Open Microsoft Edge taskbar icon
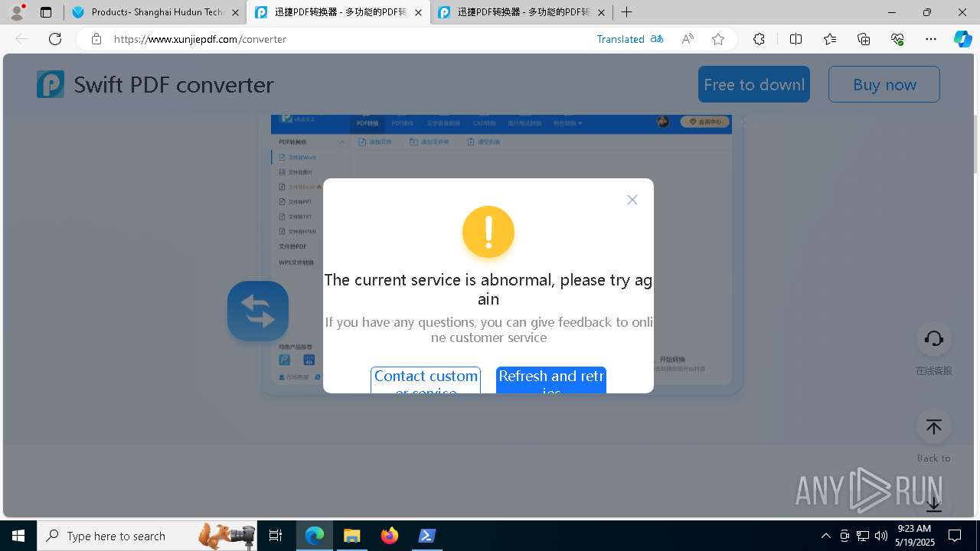This screenshot has width=980, height=551. (315, 536)
